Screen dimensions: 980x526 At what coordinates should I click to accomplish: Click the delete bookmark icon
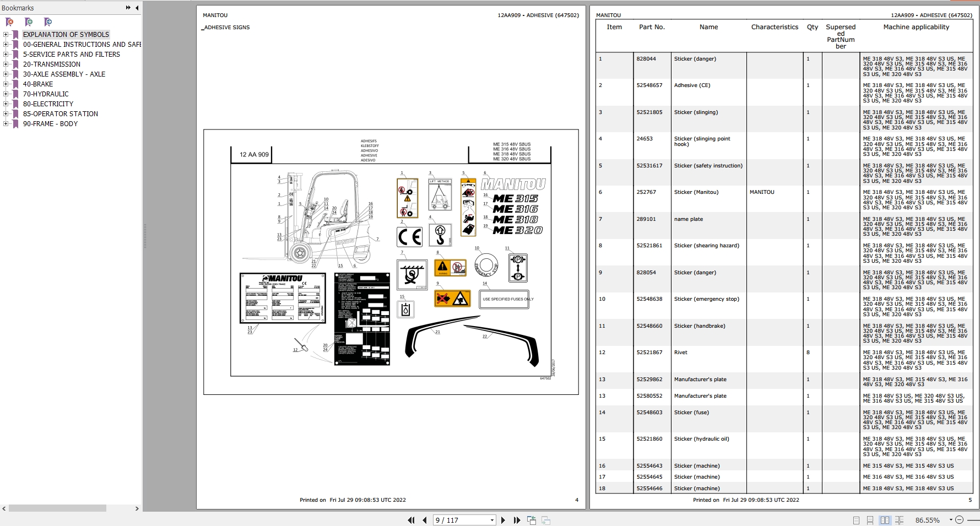click(9, 22)
